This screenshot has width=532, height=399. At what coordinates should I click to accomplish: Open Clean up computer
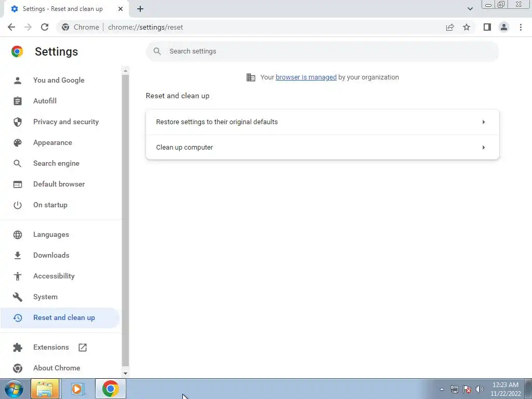322,147
